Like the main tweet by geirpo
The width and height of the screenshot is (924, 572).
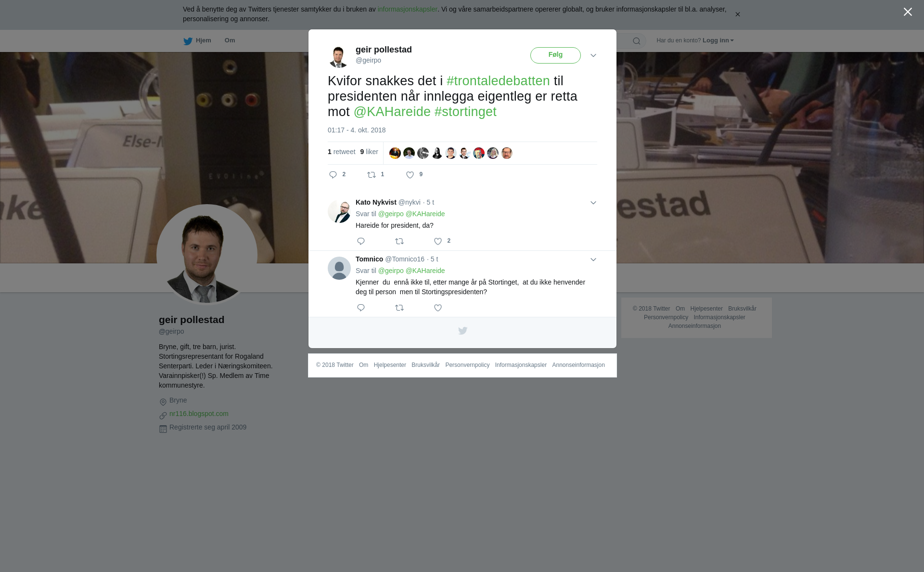pyautogui.click(x=410, y=175)
